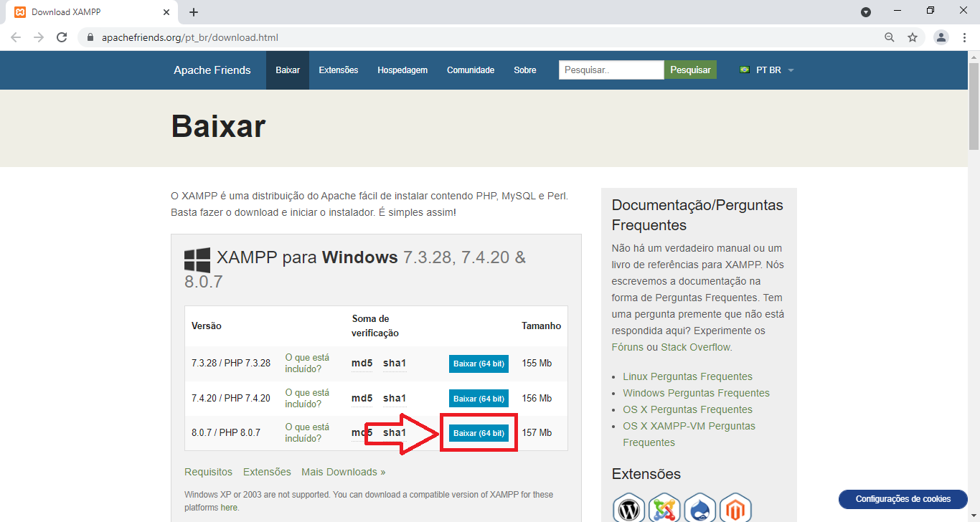The image size is (980, 522).
Task: Download XAMPP 7.3.28 64 bit
Action: tap(479, 364)
